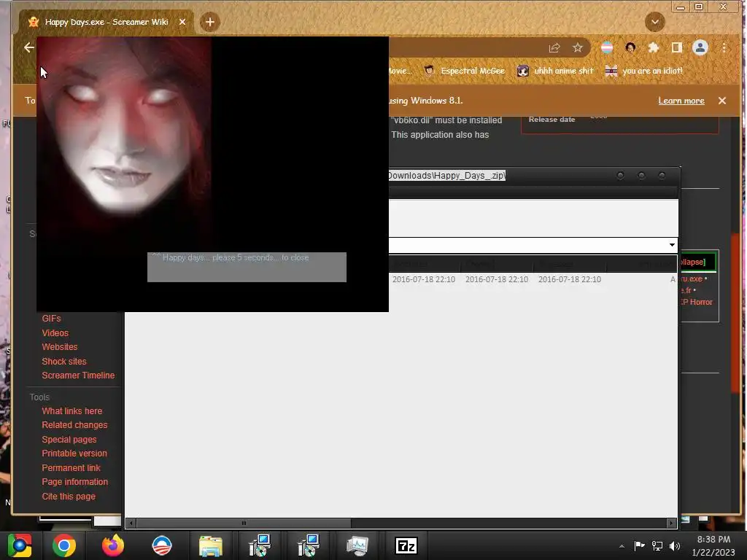Open the Websites sidebar link
The width and height of the screenshot is (747, 560).
click(60, 347)
